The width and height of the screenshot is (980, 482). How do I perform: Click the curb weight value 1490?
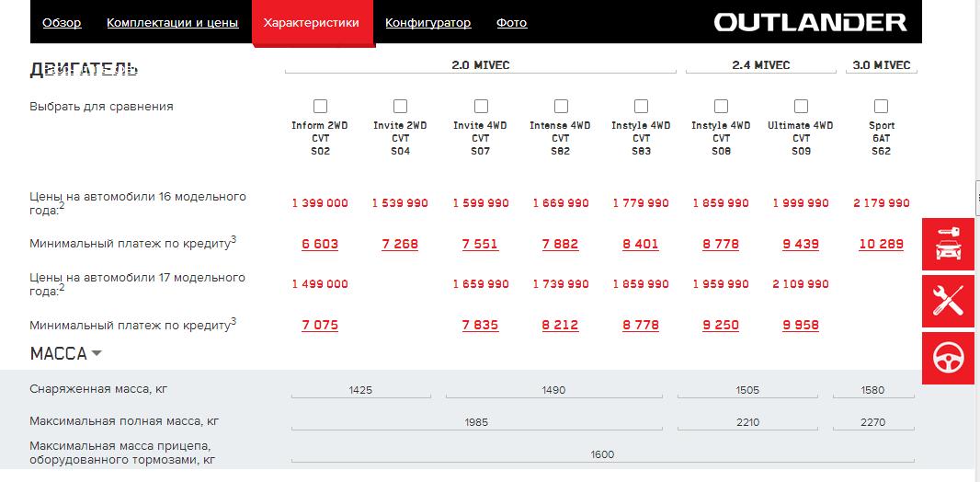pyautogui.click(x=553, y=389)
